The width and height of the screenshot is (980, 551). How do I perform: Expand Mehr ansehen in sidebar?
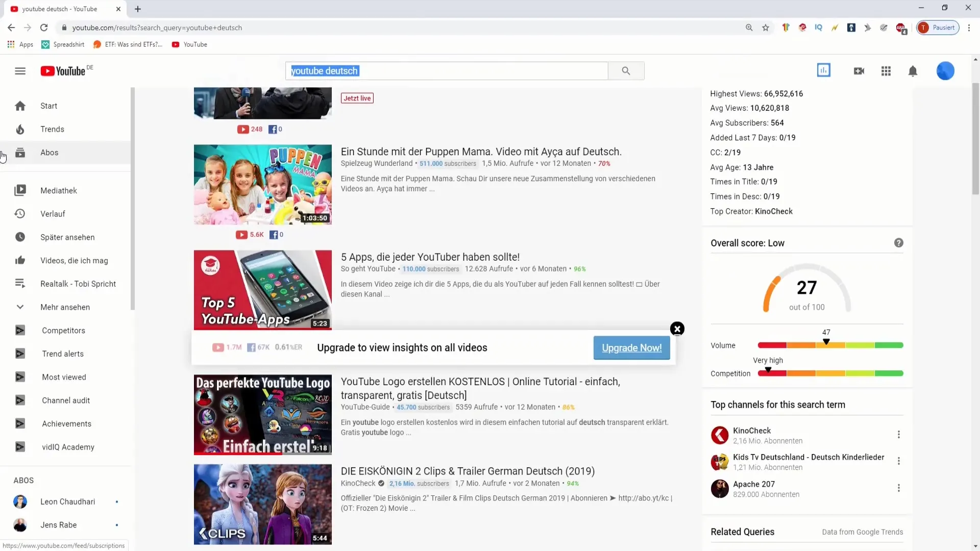coord(65,307)
